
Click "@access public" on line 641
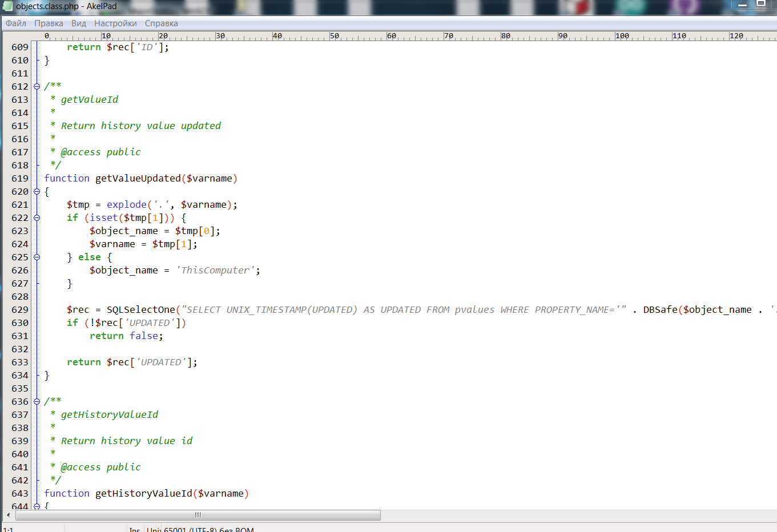[x=100, y=467]
